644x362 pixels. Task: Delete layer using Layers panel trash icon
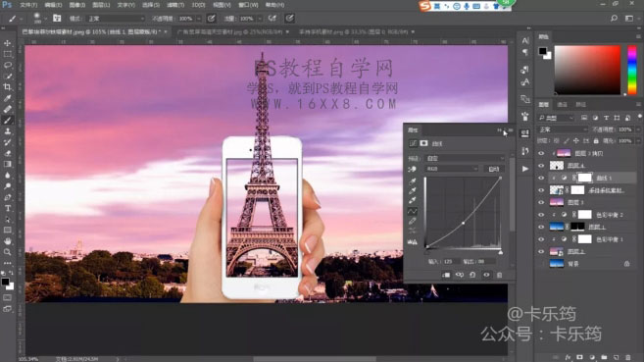[x=627, y=357]
